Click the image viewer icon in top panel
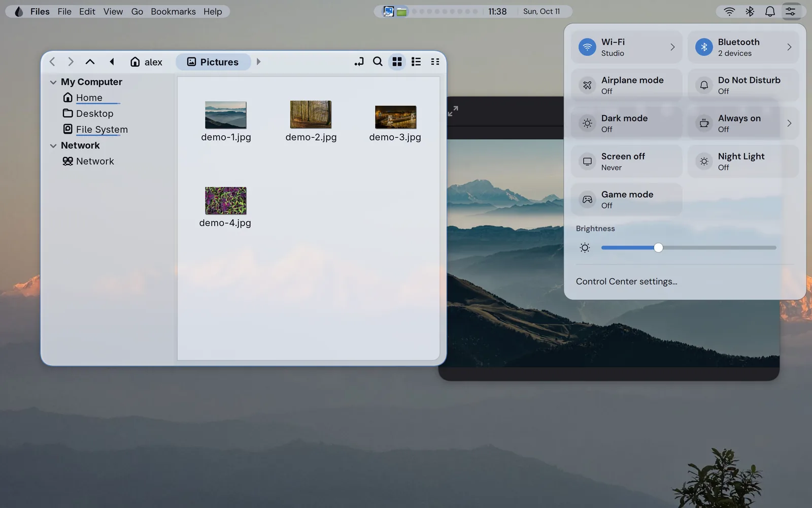Viewport: 812px width, 508px height. click(x=388, y=11)
